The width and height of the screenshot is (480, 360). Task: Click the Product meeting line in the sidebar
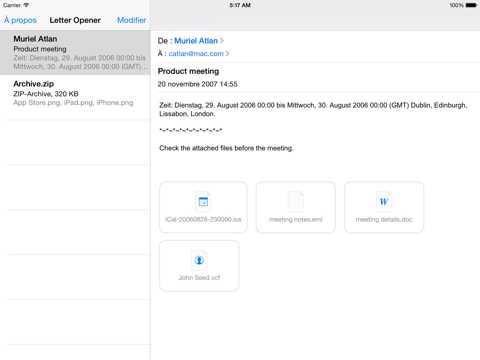tap(40, 49)
